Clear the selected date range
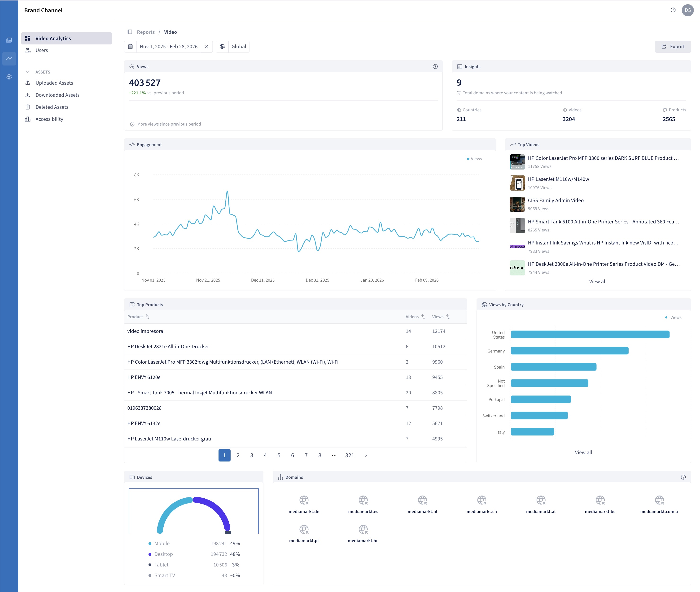The width and height of the screenshot is (700, 592). point(207,47)
